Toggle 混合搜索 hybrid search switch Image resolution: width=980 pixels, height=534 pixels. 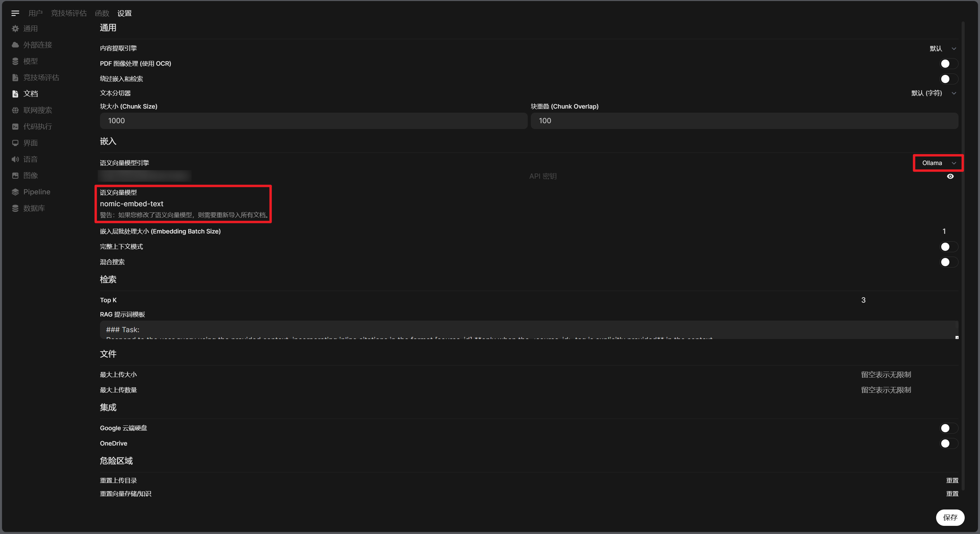pyautogui.click(x=948, y=262)
